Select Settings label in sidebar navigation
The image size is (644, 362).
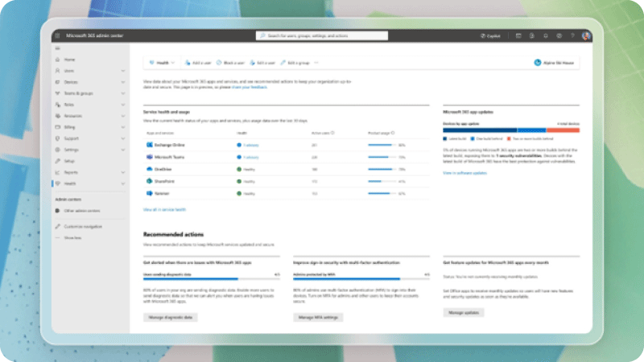[71, 150]
